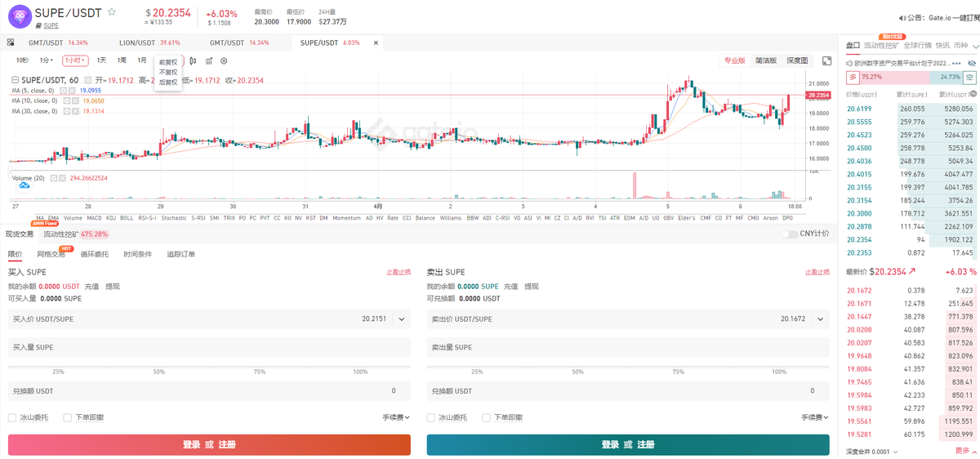
Task: Expand the buy price dropdown arrow
Action: tap(401, 319)
